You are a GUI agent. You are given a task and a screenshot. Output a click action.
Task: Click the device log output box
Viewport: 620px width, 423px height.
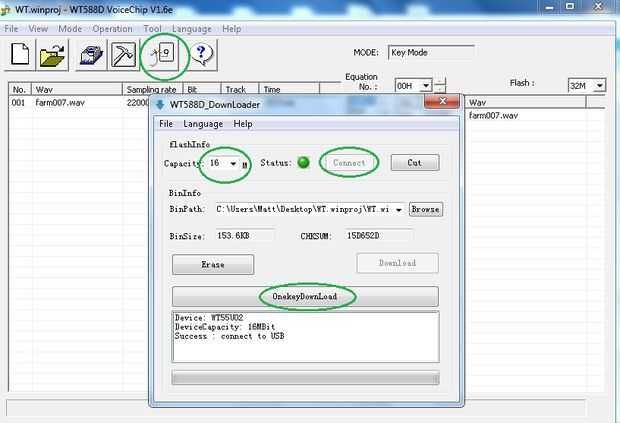(x=306, y=336)
